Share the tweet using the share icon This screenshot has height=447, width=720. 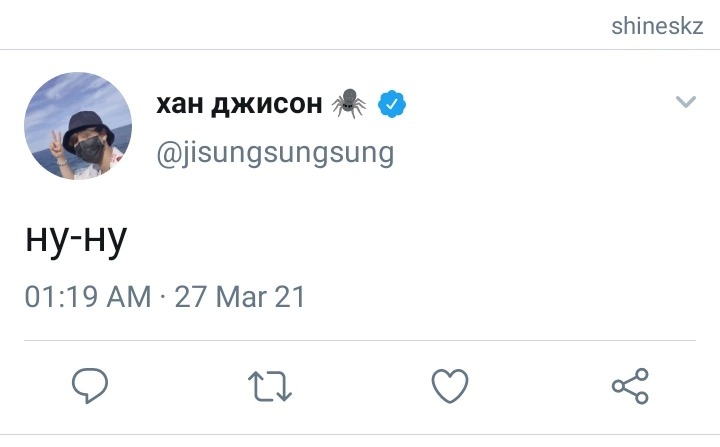(630, 386)
